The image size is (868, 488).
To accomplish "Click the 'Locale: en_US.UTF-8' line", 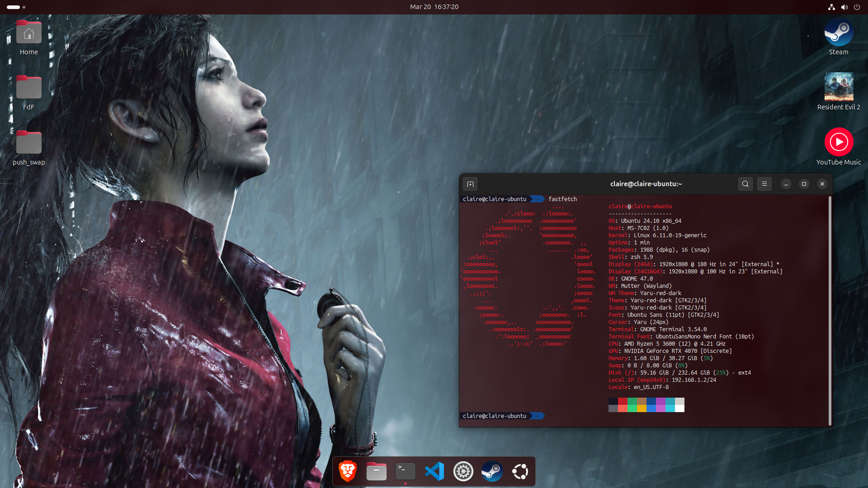I will tap(638, 387).
